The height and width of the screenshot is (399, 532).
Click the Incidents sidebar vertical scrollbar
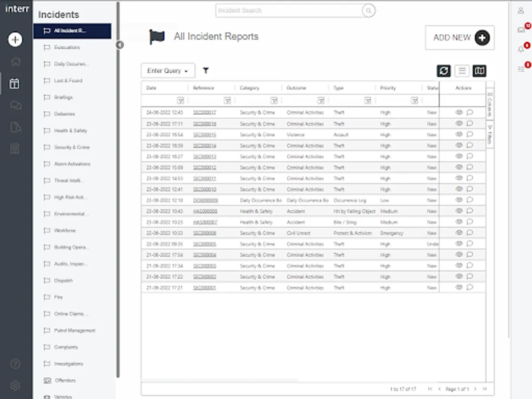(x=118, y=191)
